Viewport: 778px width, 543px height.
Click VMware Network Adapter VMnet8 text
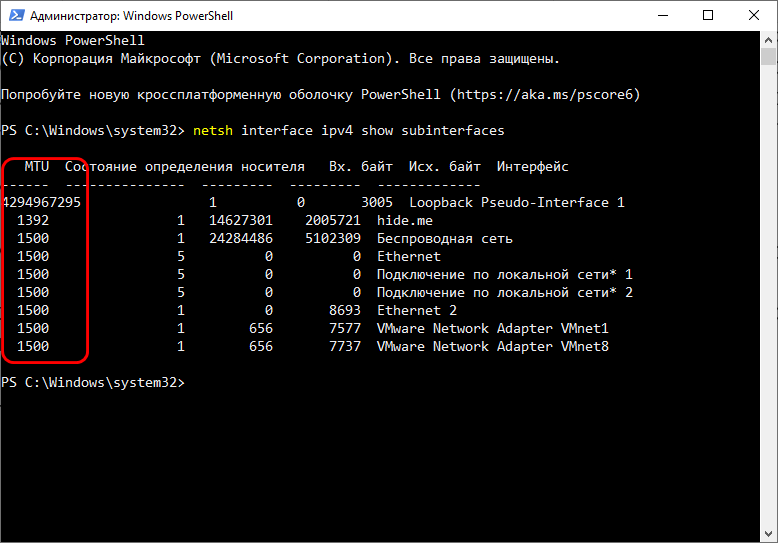[x=492, y=347]
